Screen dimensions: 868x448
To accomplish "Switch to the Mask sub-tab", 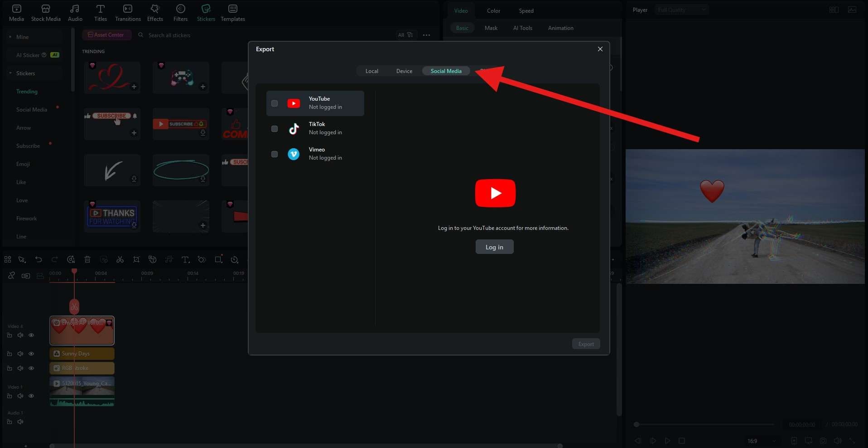I will (x=491, y=28).
